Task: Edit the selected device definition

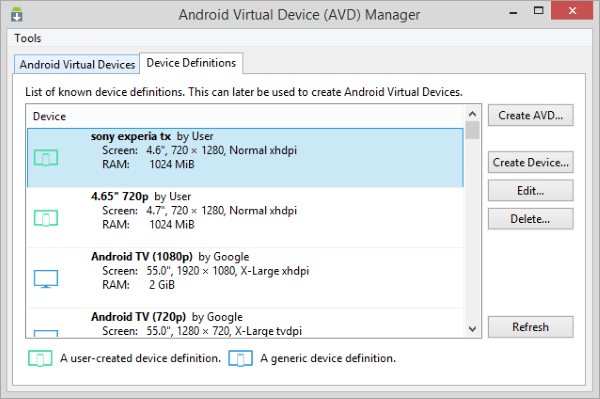Action: pyautogui.click(x=530, y=191)
